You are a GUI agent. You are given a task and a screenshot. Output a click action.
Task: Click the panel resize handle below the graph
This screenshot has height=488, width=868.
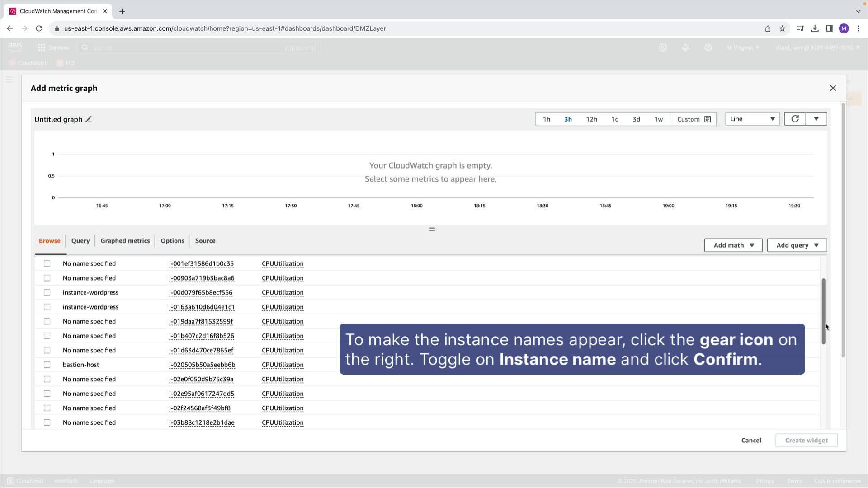tap(432, 229)
